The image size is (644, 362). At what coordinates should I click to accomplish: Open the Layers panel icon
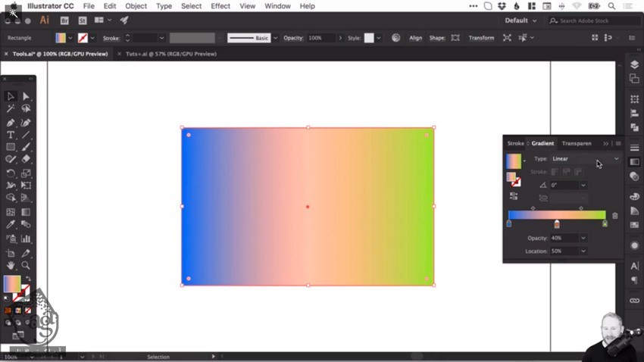click(x=635, y=64)
